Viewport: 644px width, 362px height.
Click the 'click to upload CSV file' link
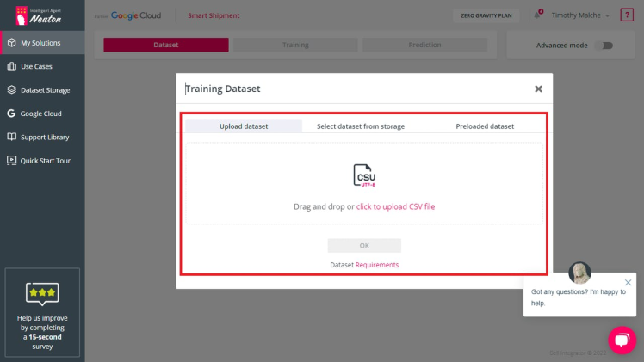click(x=395, y=206)
